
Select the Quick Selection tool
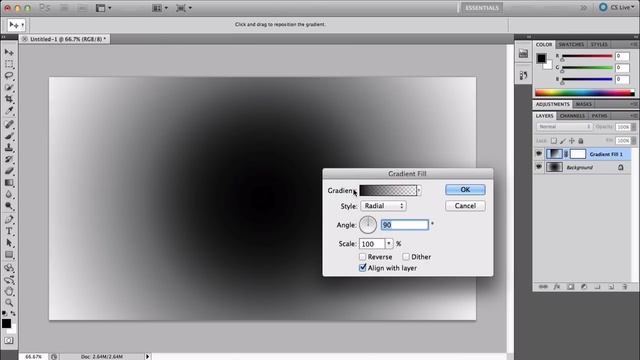point(9,87)
